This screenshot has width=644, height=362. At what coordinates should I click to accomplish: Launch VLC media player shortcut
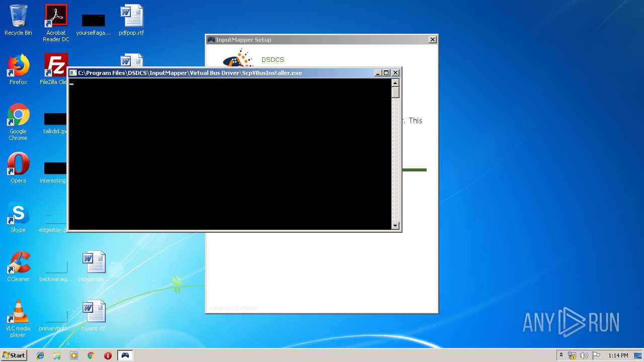tap(18, 319)
